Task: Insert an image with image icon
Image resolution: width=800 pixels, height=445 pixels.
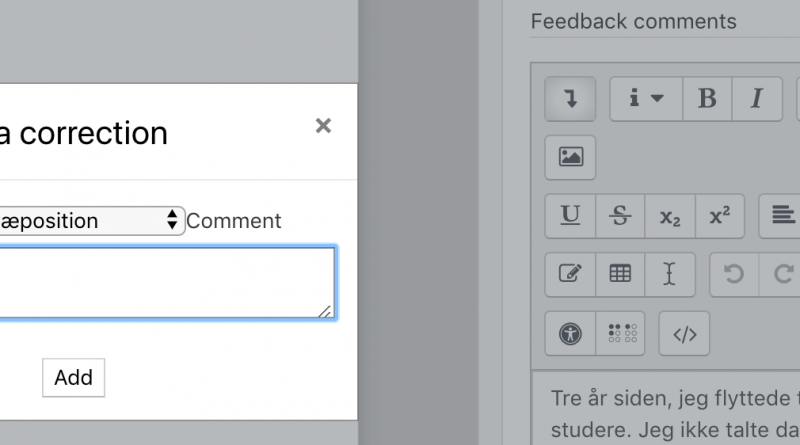Action: point(570,157)
